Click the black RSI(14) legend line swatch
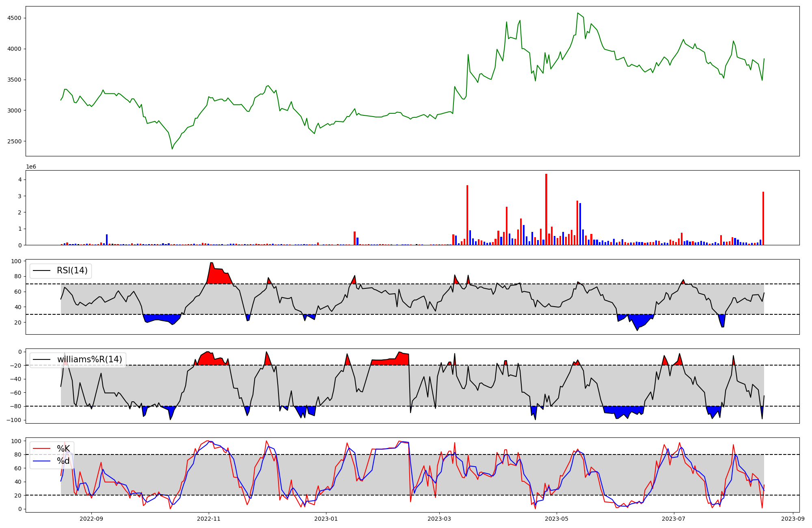812x528 pixels. [42, 270]
